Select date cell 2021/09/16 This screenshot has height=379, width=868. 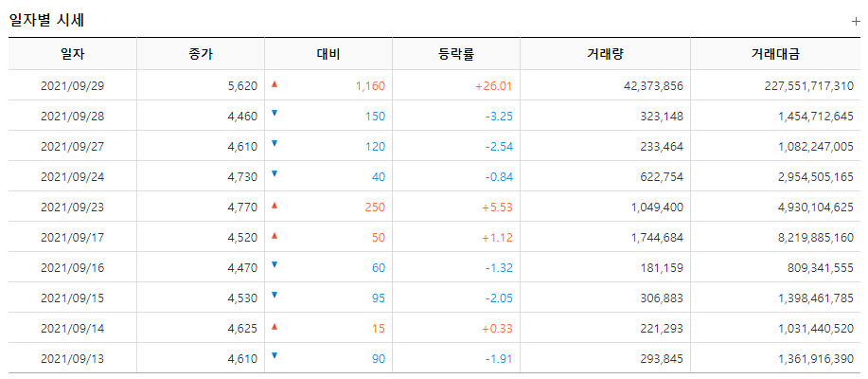(x=73, y=268)
